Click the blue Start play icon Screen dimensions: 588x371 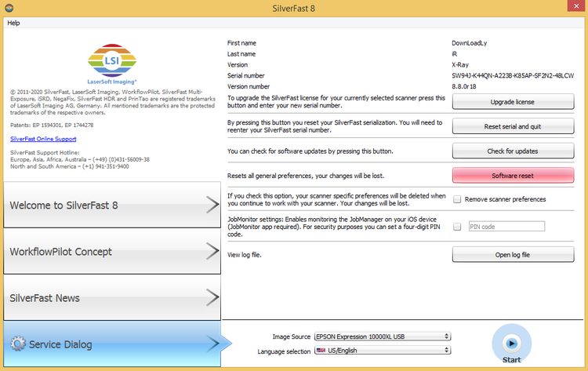point(511,343)
